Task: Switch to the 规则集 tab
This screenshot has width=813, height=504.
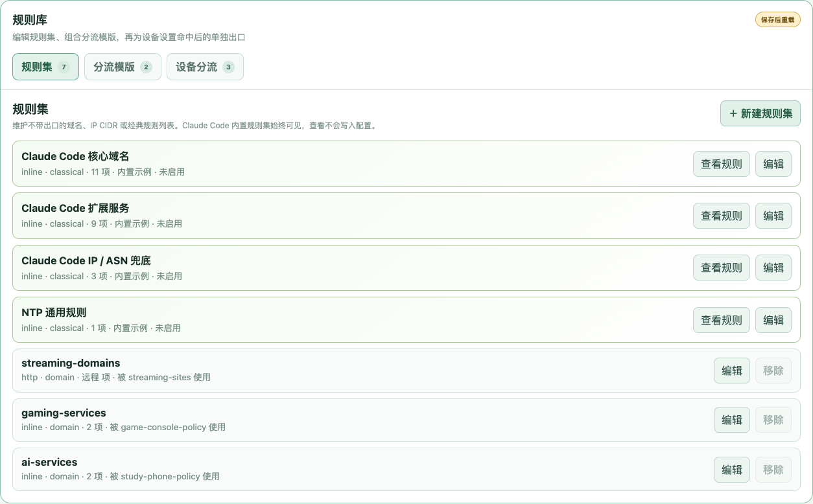Action: click(45, 67)
